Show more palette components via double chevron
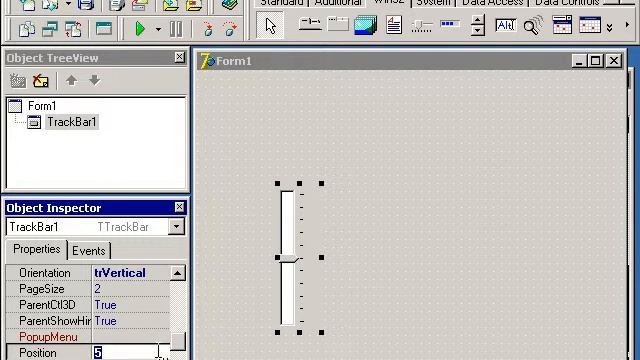Viewport: 640px width, 360px height. (609, 27)
